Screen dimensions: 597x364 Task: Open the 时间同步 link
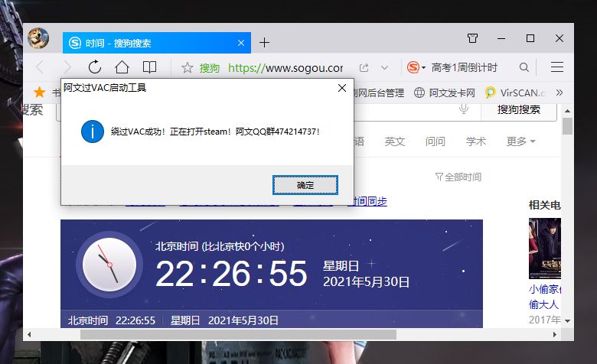pyautogui.click(x=368, y=201)
